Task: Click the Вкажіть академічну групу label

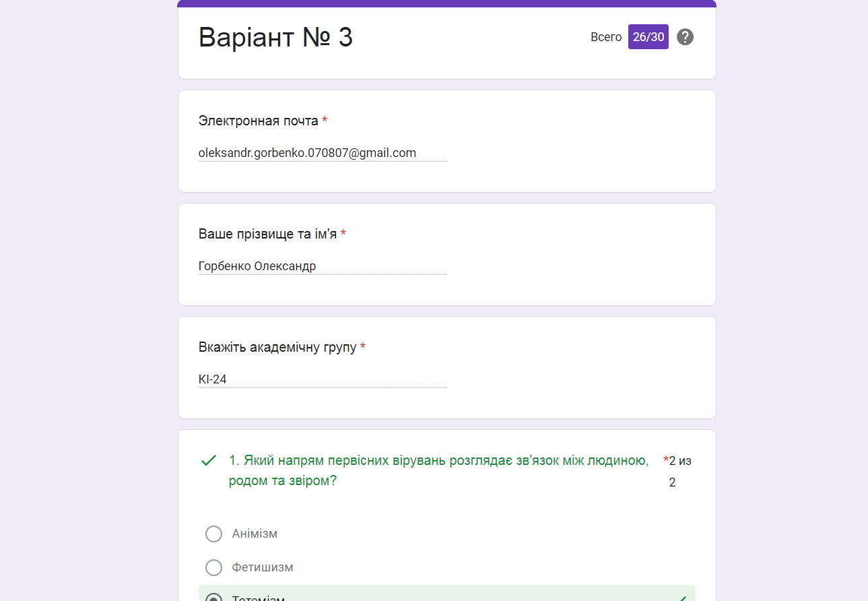Action: [x=277, y=347]
